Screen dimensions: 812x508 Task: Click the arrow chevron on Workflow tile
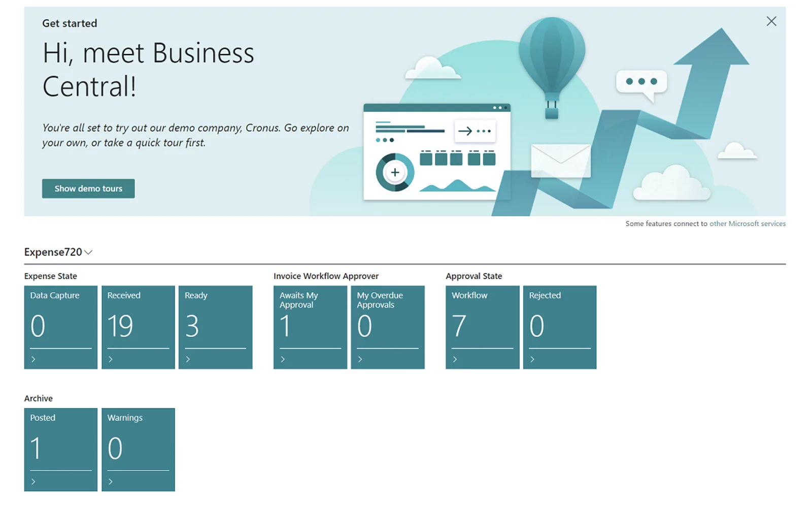click(455, 359)
